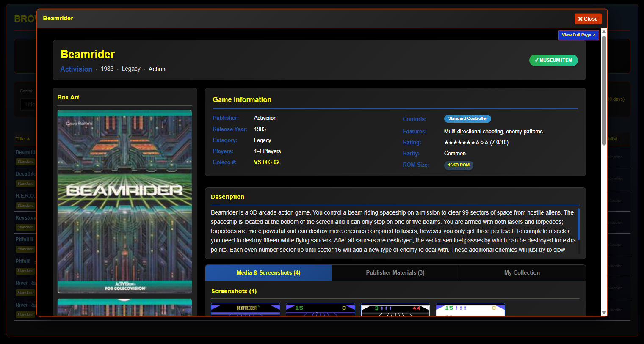The height and width of the screenshot is (344, 644).
Task: Click the Activision publisher link under the title
Action: click(76, 69)
